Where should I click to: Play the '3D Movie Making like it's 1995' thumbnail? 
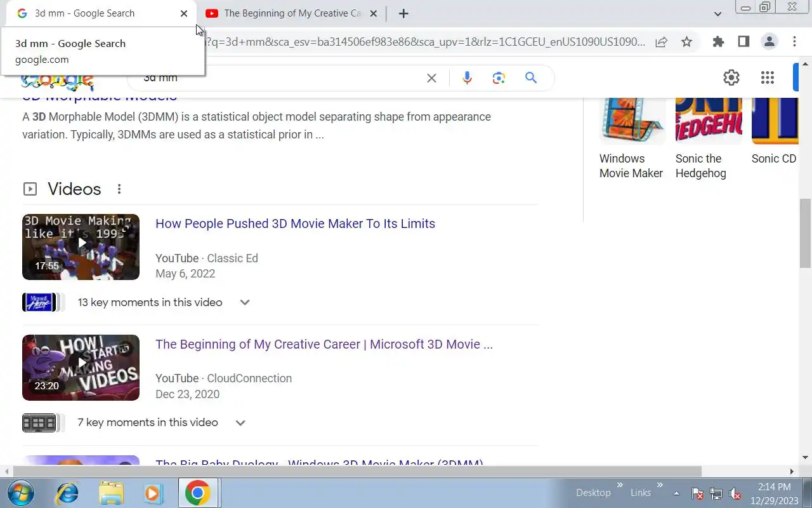(x=81, y=247)
